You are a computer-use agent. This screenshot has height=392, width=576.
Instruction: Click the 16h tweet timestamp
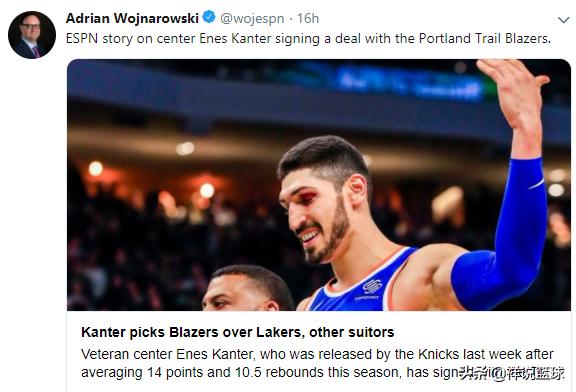[308, 18]
